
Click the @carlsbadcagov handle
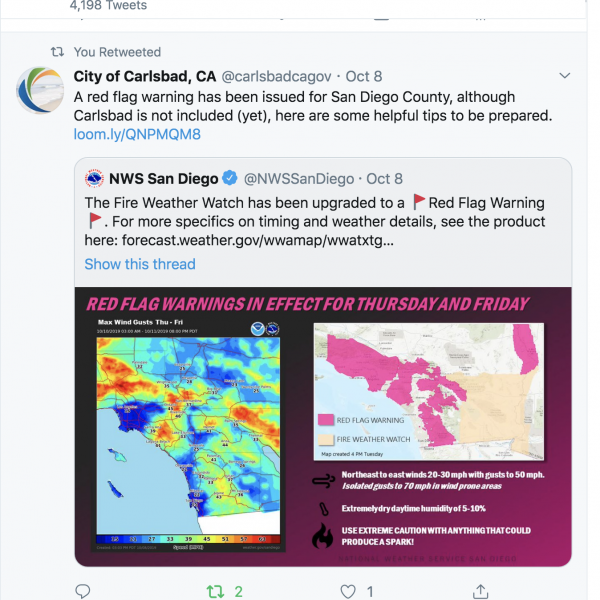(x=276, y=76)
